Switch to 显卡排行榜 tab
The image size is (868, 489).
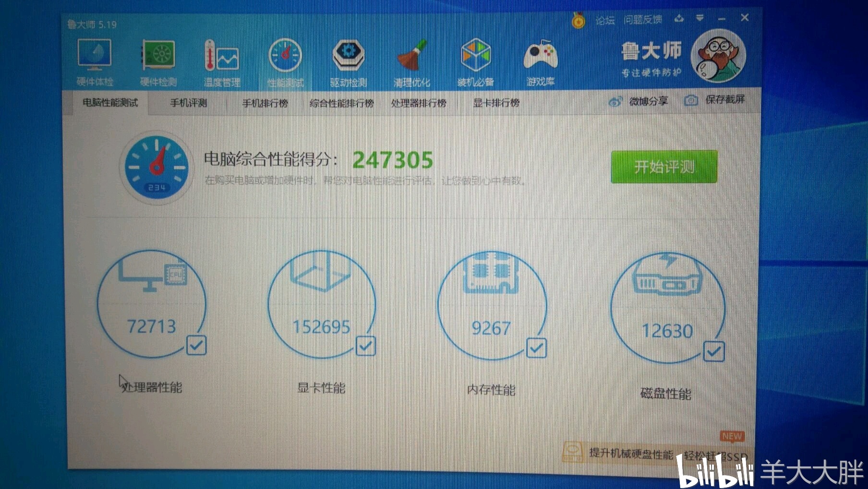point(496,103)
